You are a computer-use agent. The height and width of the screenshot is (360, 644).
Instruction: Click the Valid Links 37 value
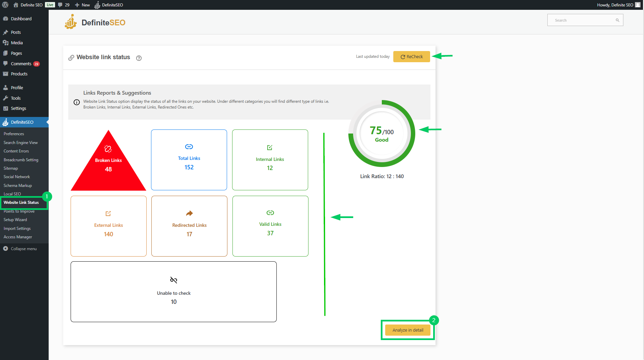270,233
